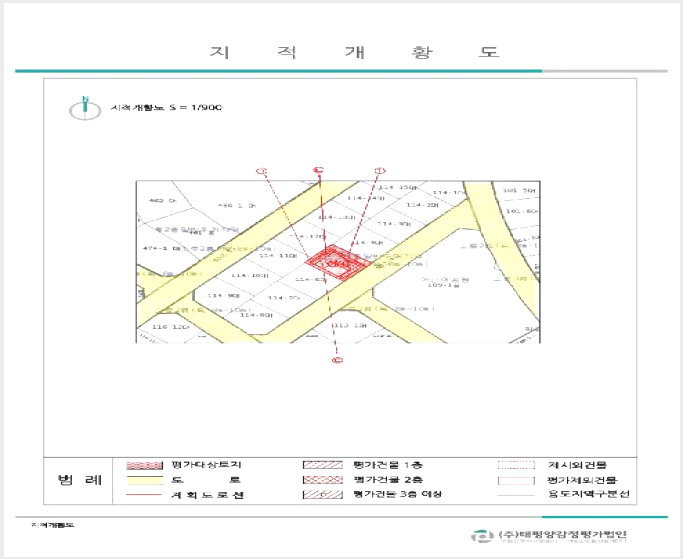Click the appraisal company logo in footer
Image resolution: width=683 pixels, height=559 pixels.
pos(481,536)
